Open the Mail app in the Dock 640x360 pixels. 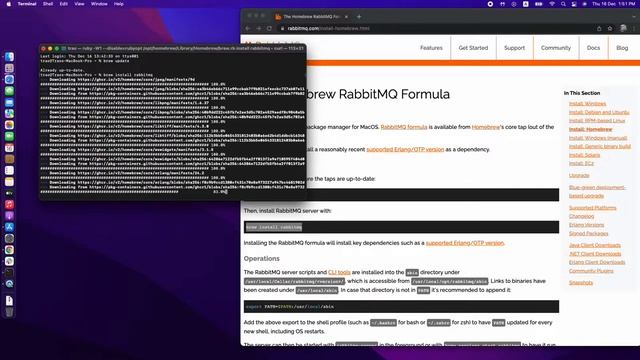point(9,102)
